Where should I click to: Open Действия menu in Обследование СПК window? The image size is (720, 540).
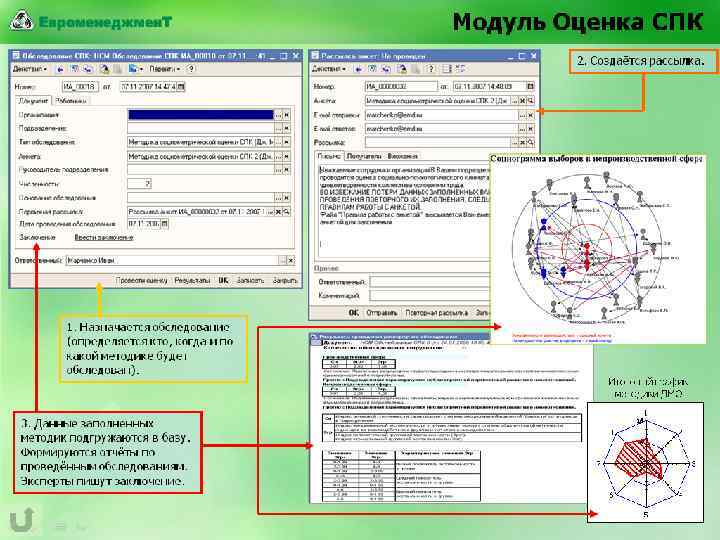(x=29, y=69)
